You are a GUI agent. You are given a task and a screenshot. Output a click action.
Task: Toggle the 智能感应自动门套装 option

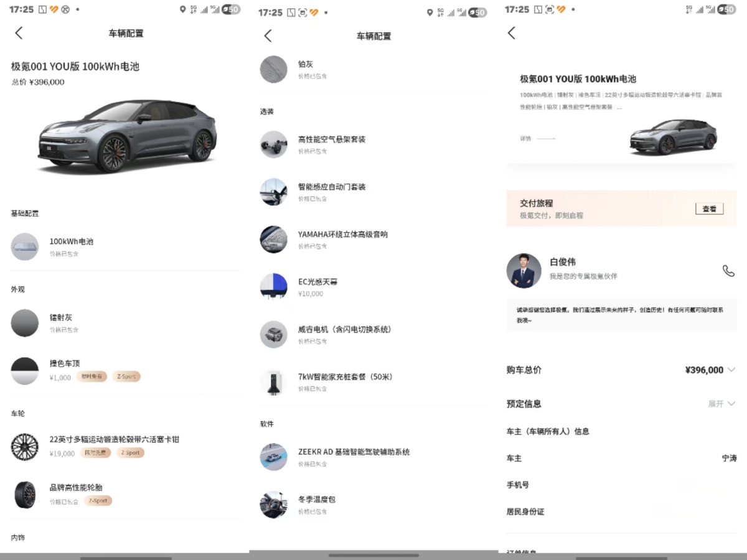point(273,192)
